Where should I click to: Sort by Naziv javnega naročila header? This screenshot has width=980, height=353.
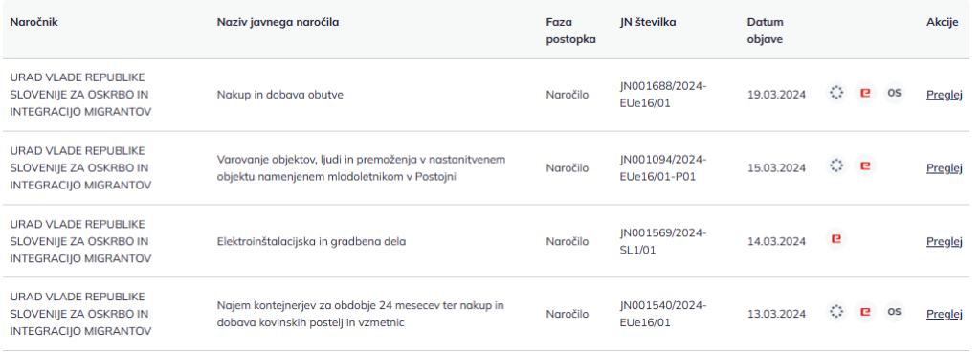coord(278,22)
